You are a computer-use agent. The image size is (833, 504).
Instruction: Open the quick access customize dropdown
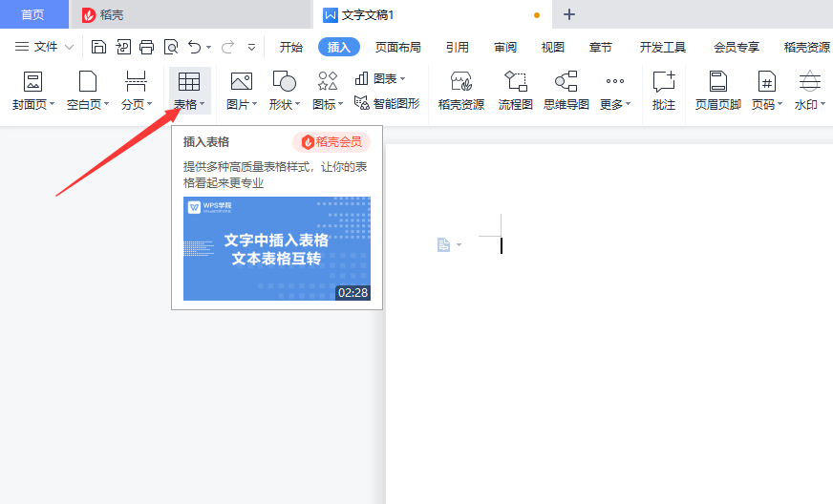(251, 48)
